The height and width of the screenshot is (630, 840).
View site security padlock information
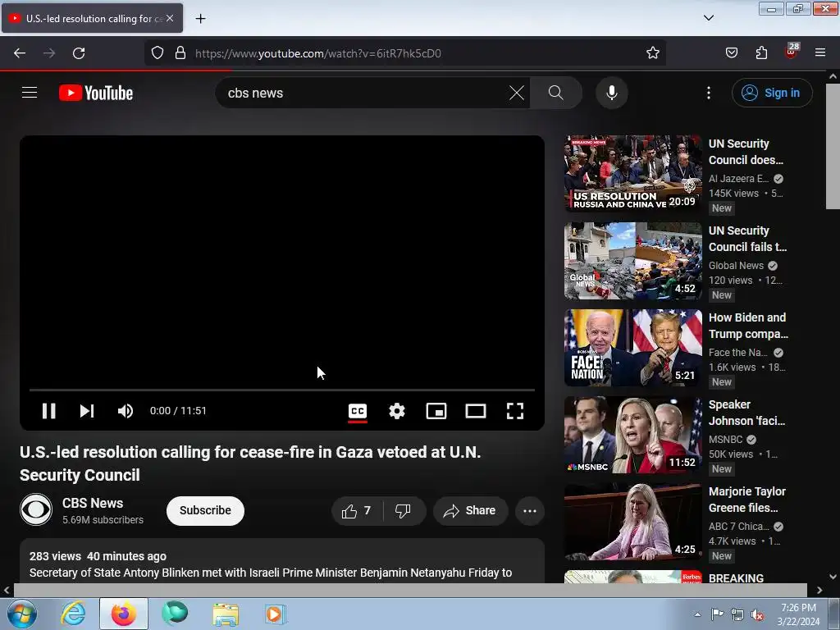180,53
